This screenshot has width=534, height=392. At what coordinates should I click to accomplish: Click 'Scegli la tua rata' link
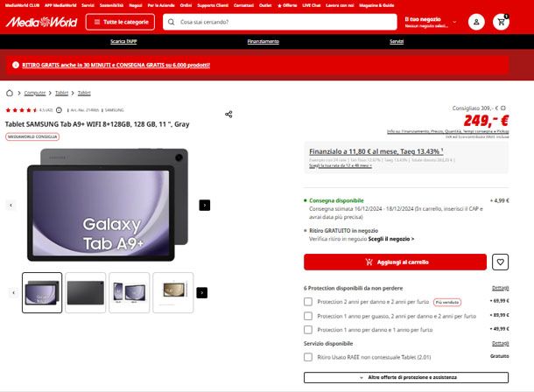341,165
